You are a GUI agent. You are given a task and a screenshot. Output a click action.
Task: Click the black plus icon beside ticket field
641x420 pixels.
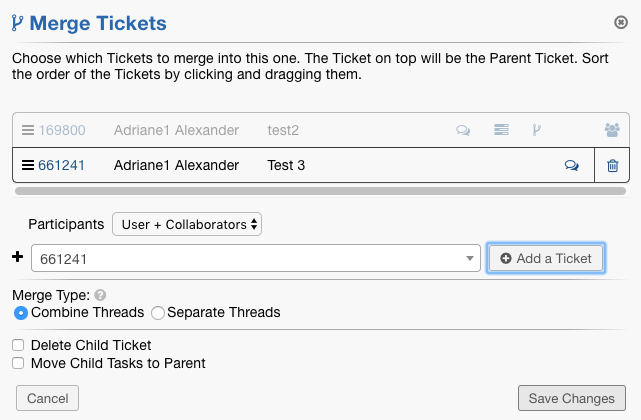click(17, 257)
